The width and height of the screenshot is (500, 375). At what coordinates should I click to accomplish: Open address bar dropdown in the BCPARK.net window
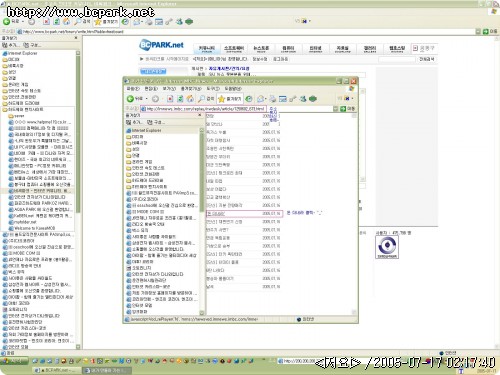pyautogui.click(x=478, y=31)
